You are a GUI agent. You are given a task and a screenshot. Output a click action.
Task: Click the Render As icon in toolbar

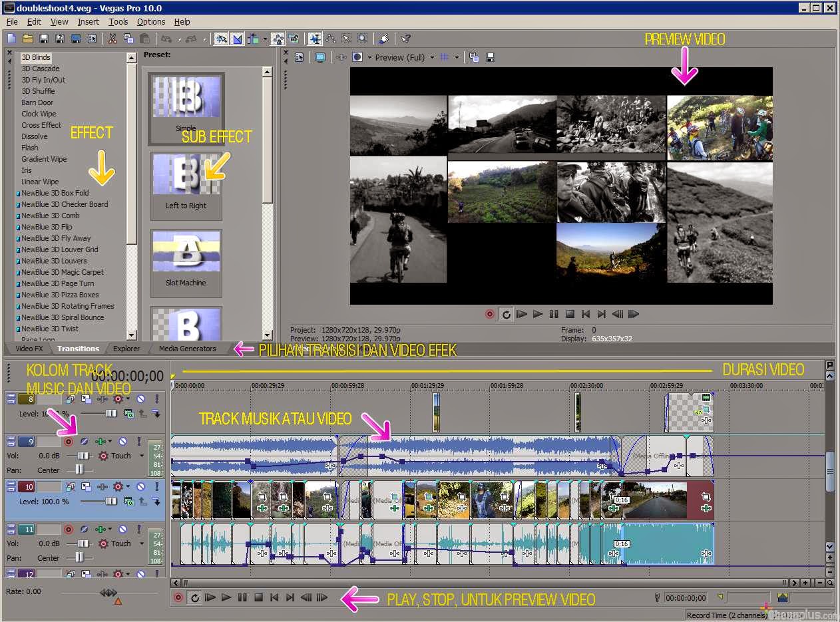click(76, 39)
